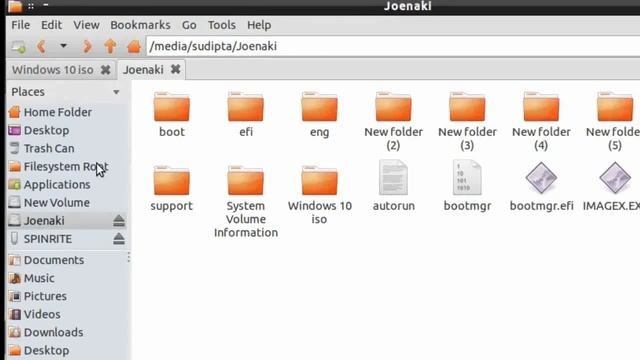Switch to the Windows 10 iso tab
This screenshot has width=640, height=360.
point(53,70)
